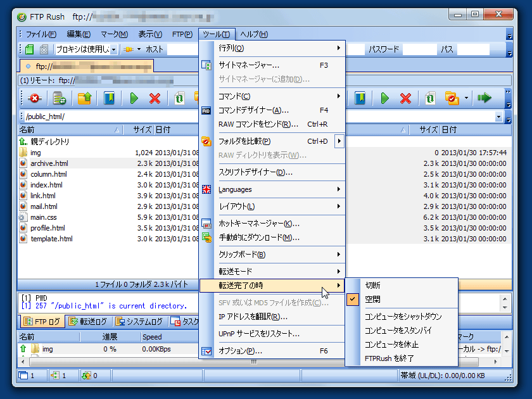
Task: Click the ホスト input field
Action: [x=183, y=49]
